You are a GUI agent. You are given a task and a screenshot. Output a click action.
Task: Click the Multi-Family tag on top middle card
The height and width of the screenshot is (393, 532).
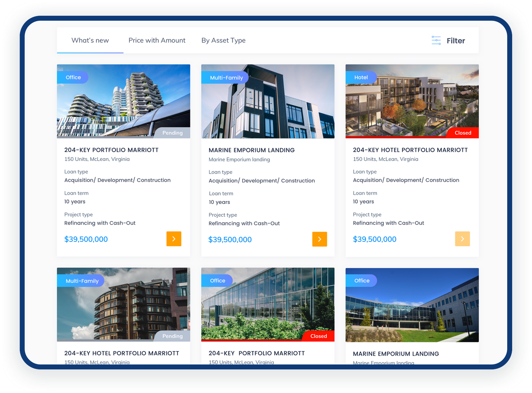pyautogui.click(x=226, y=78)
